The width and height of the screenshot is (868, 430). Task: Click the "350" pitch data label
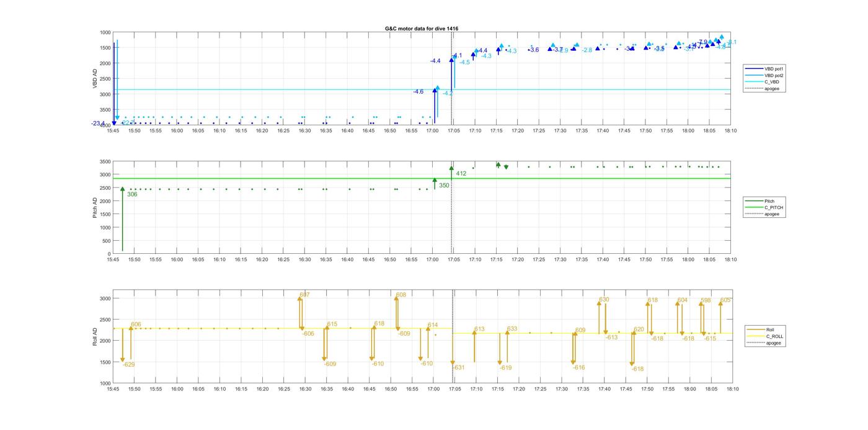[x=444, y=185]
